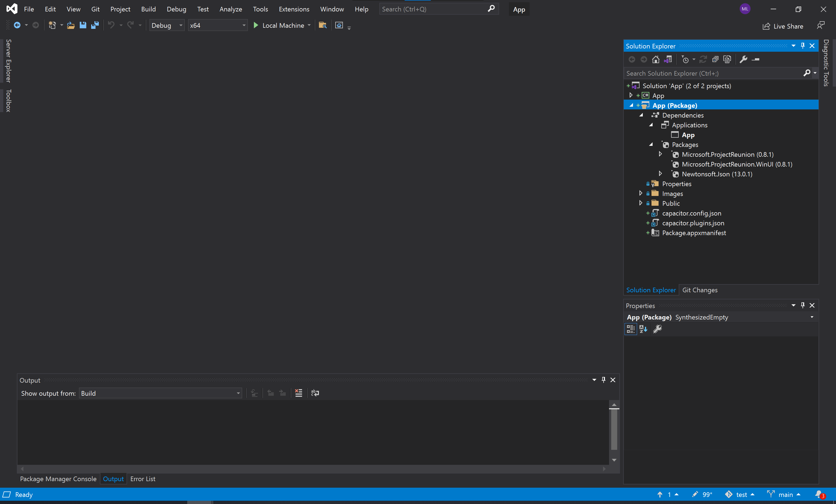
Task: Open Local Machine target dropdown arrow
Action: (309, 26)
